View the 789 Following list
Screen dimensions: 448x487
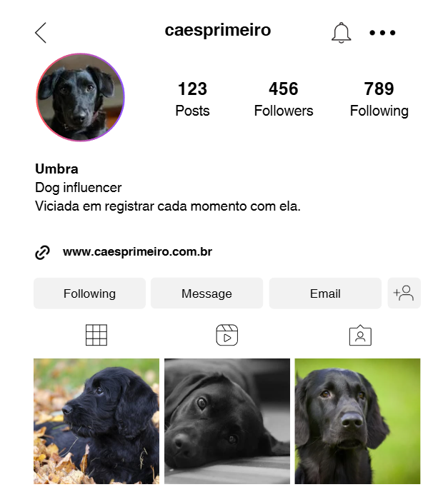379,99
